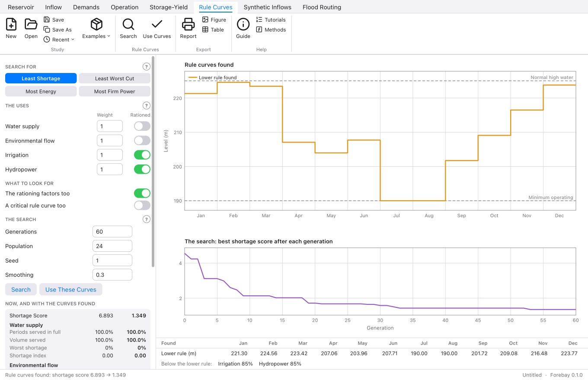Expand the Recent studies list
The width and height of the screenshot is (588, 380).
pyautogui.click(x=59, y=40)
